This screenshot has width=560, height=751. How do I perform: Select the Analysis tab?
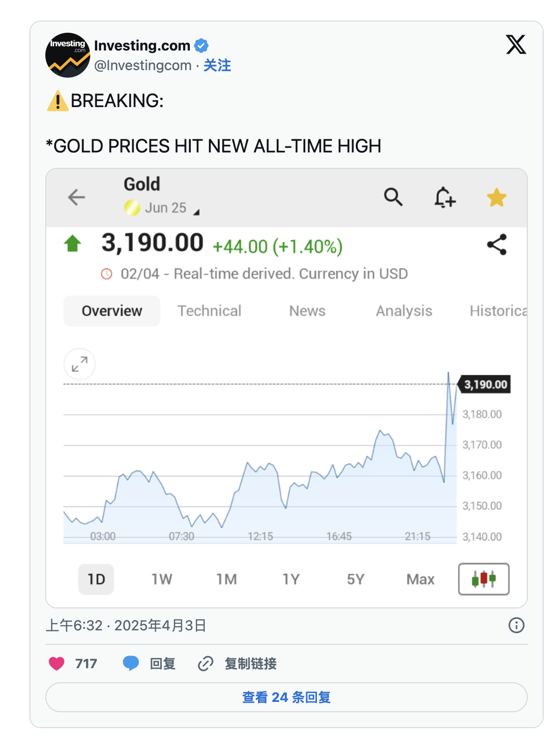pyautogui.click(x=404, y=311)
